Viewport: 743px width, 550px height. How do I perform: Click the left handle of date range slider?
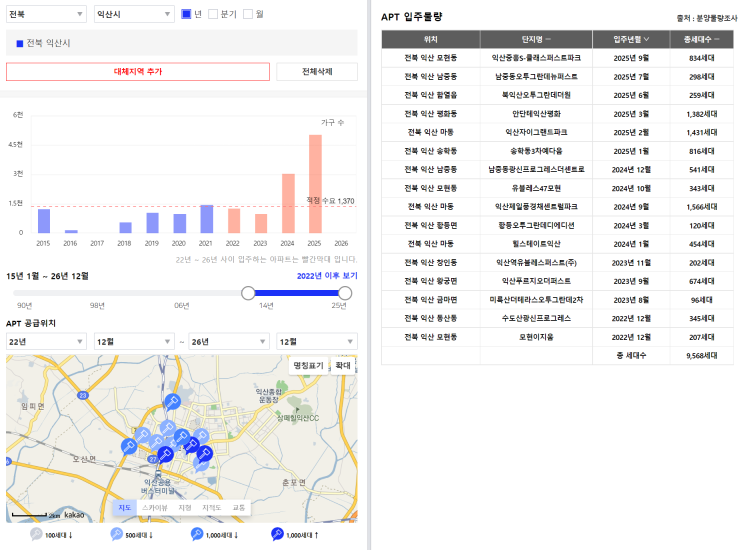click(x=248, y=293)
